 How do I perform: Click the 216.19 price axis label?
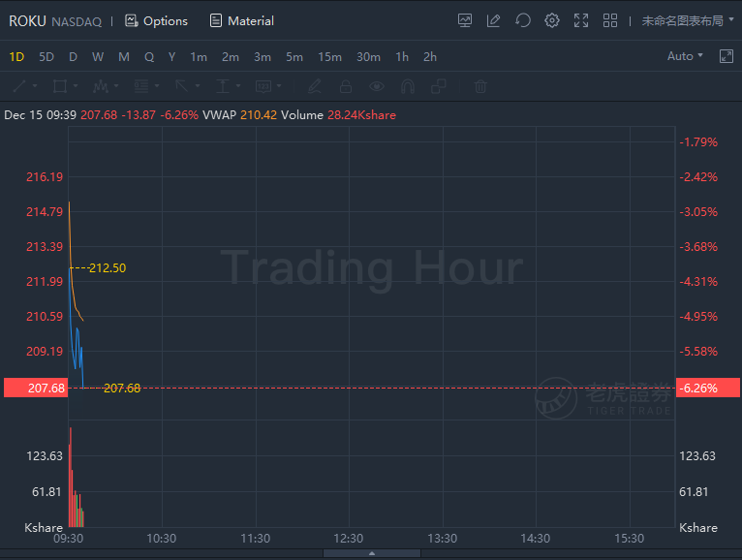click(45, 177)
